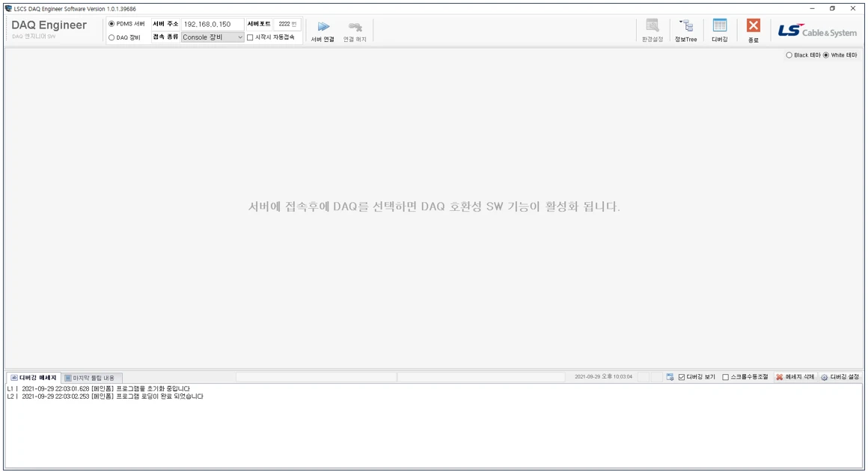The image size is (868, 472).
Task: Enable 스크롤수동조절 checkbox
Action: [x=725, y=377]
